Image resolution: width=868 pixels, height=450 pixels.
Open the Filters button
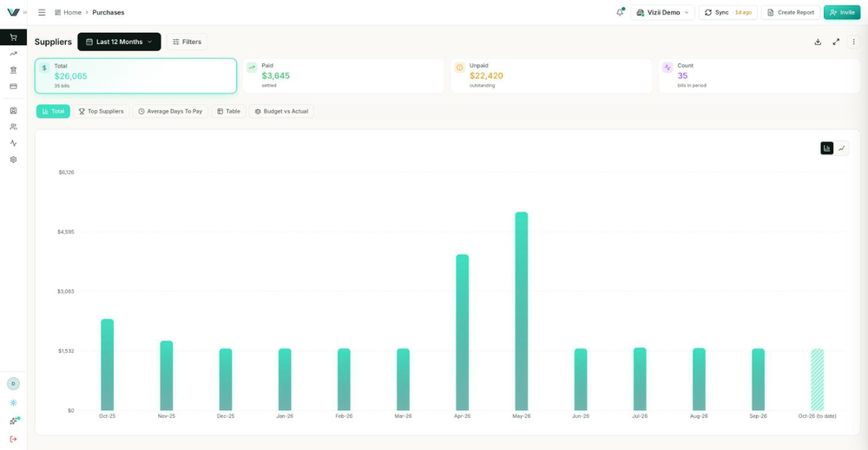point(187,42)
